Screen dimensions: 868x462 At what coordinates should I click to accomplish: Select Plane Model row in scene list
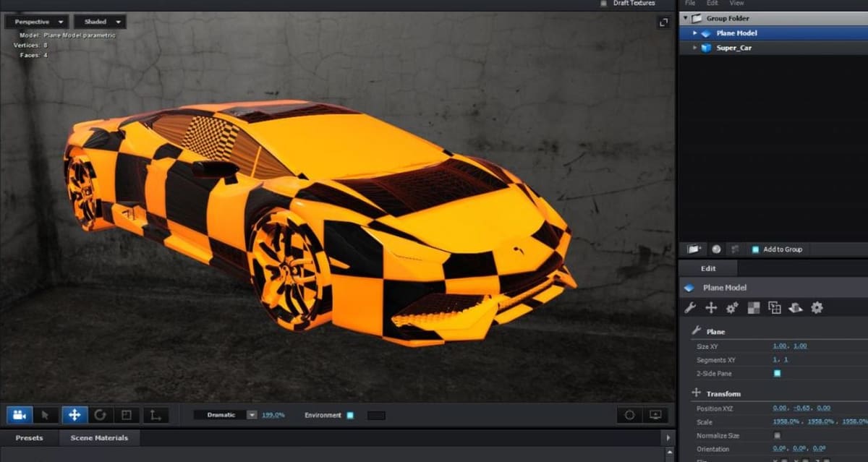click(x=773, y=33)
